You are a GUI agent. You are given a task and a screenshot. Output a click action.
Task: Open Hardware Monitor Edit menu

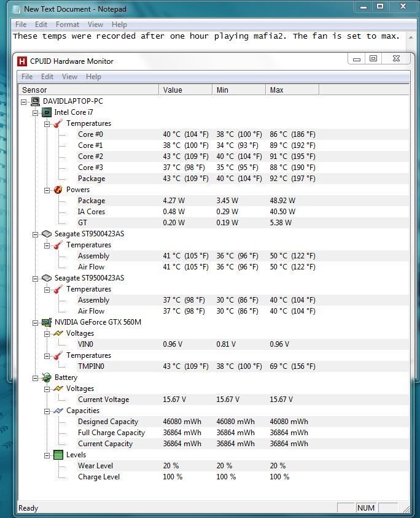[47, 77]
